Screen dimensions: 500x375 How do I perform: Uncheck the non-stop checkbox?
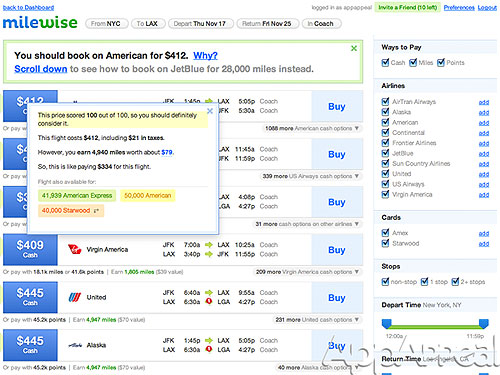coord(385,282)
